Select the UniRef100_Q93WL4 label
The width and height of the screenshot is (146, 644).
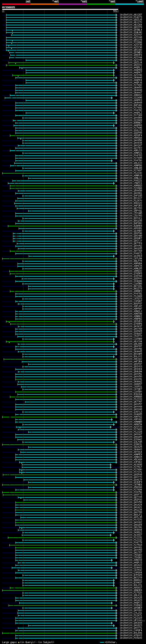coord(131,30)
